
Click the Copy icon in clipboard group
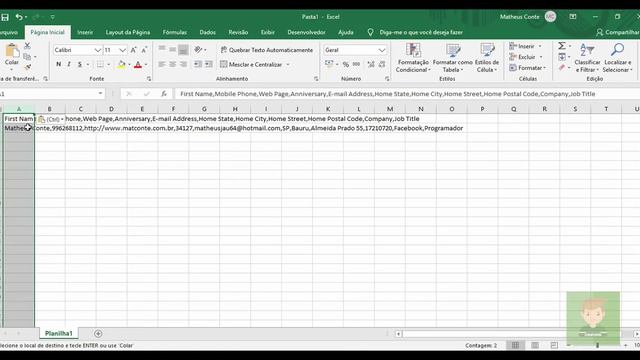(27, 56)
